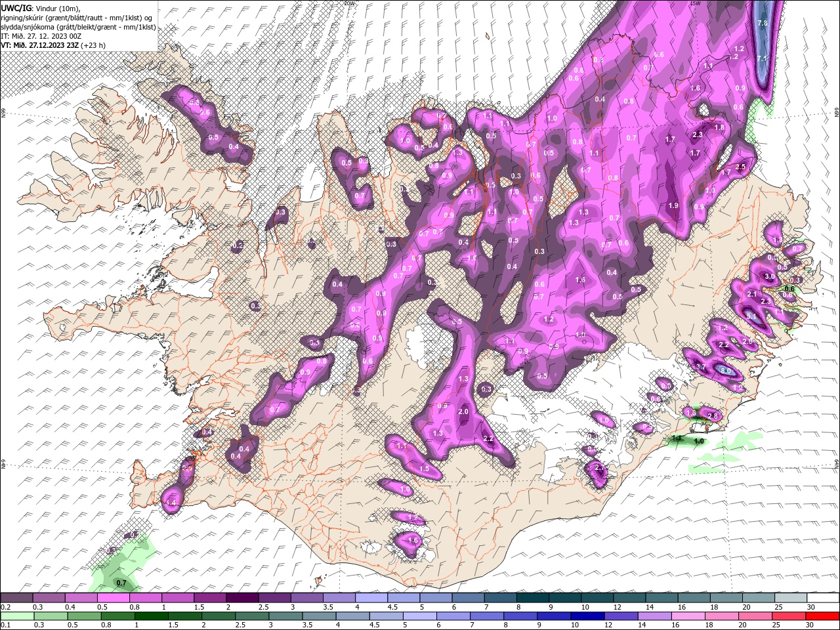Click the snow legend swatch between 6 and 7
840x630 pixels.
tap(468, 598)
